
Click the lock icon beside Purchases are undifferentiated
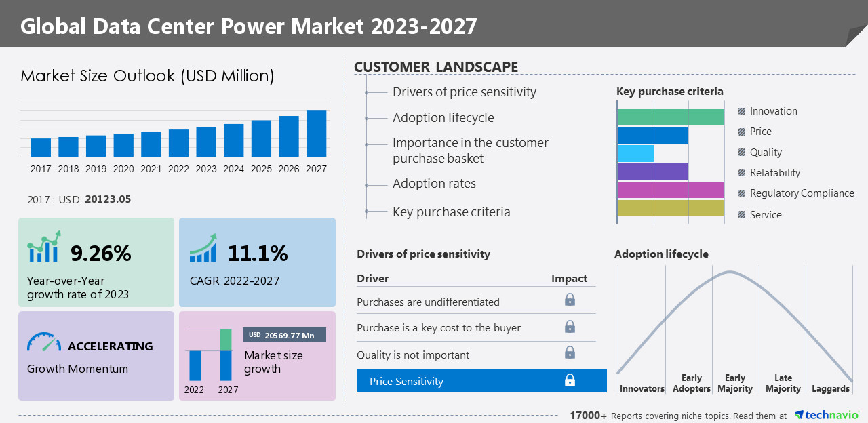[x=570, y=300]
